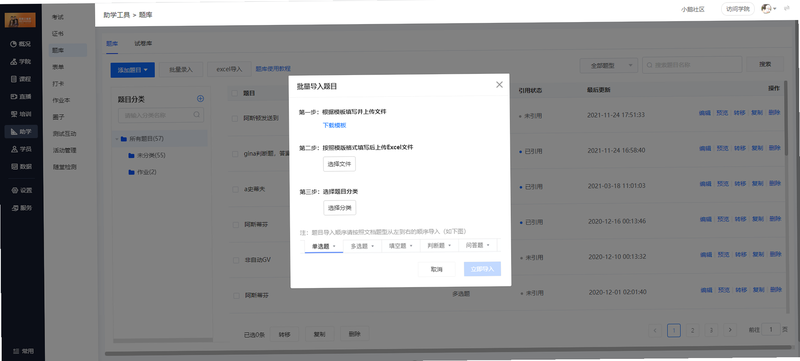This screenshot has width=800, height=361.
Task: Click the excel导入 button
Action: [x=229, y=69]
